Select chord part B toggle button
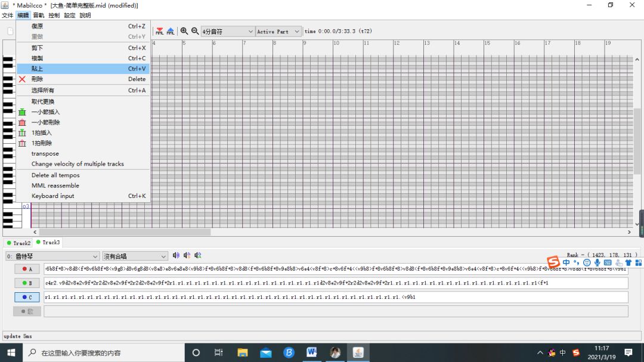 27,283
